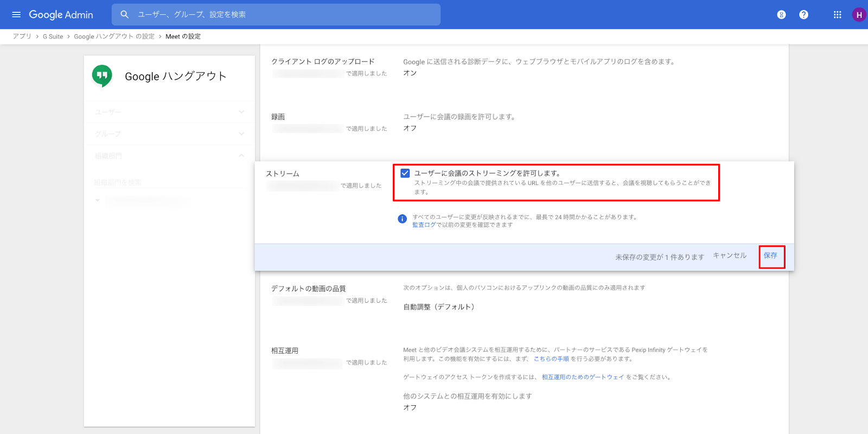
Task: Click the hourglass tasks icon in header
Action: [781, 15]
